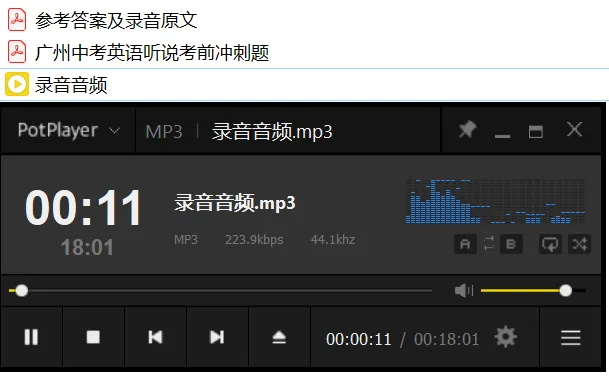Minimize the PotPlayer window

pyautogui.click(x=502, y=135)
